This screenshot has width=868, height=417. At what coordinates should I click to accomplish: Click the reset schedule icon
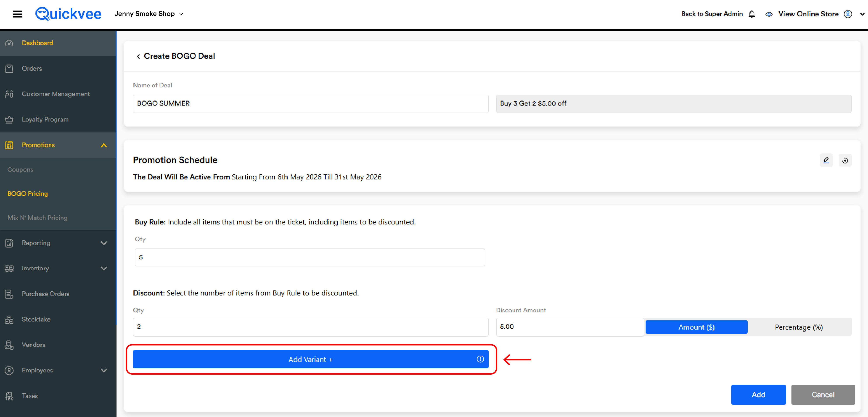click(845, 160)
